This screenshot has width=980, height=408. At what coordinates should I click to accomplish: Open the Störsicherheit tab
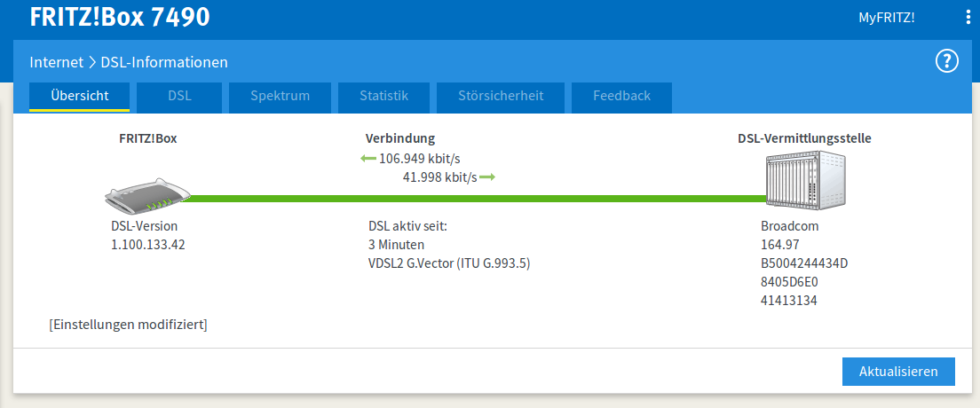(501, 96)
